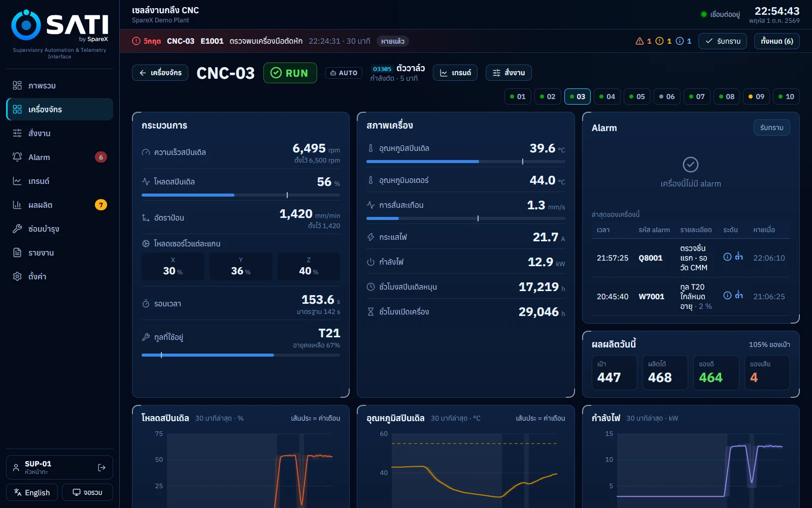The height and width of the screenshot is (508, 812).
Task: Open the เทรนด์ trend chart sidebar icon
Action: 17,181
